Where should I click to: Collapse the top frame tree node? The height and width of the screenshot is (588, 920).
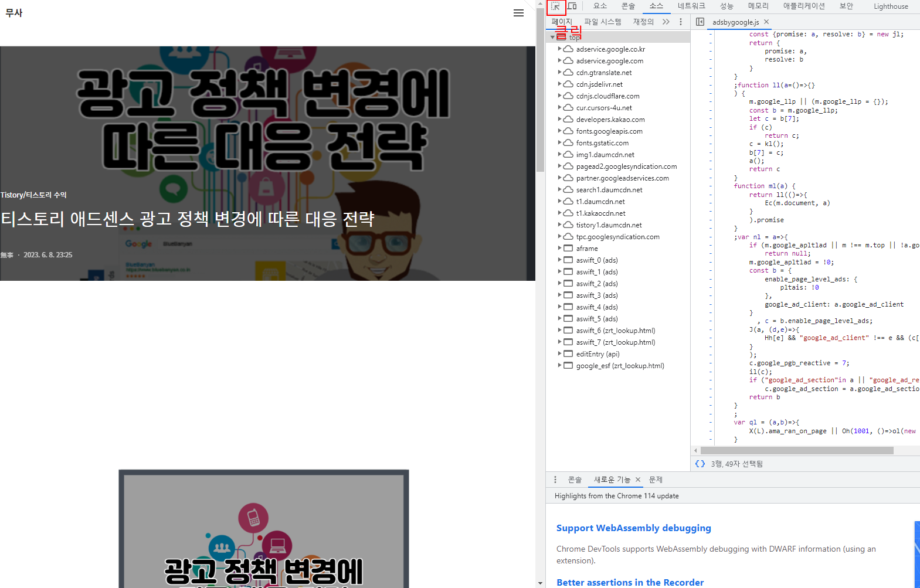[552, 37]
